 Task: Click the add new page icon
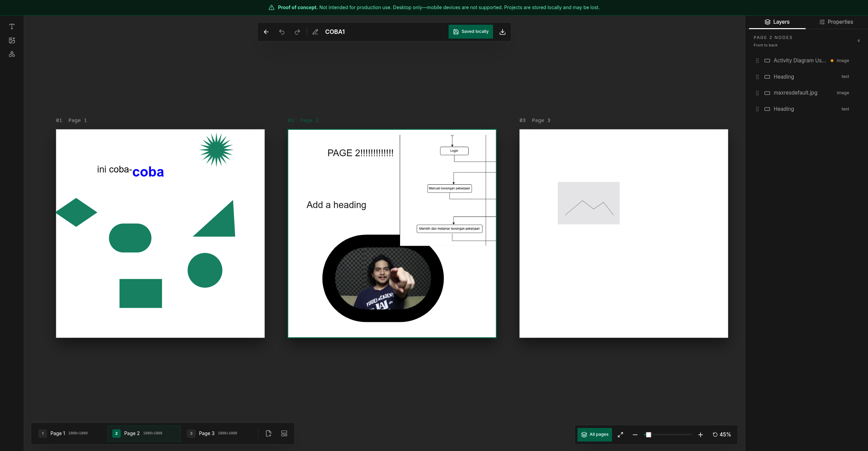[269, 433]
